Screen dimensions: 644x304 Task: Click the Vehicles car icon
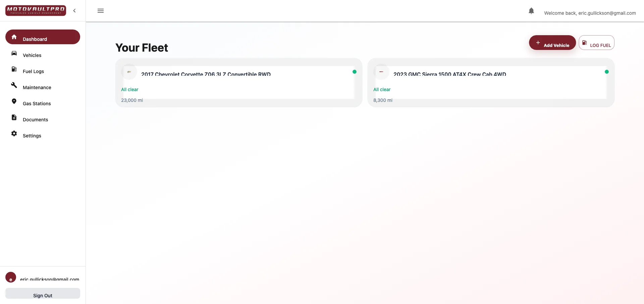[x=14, y=53]
